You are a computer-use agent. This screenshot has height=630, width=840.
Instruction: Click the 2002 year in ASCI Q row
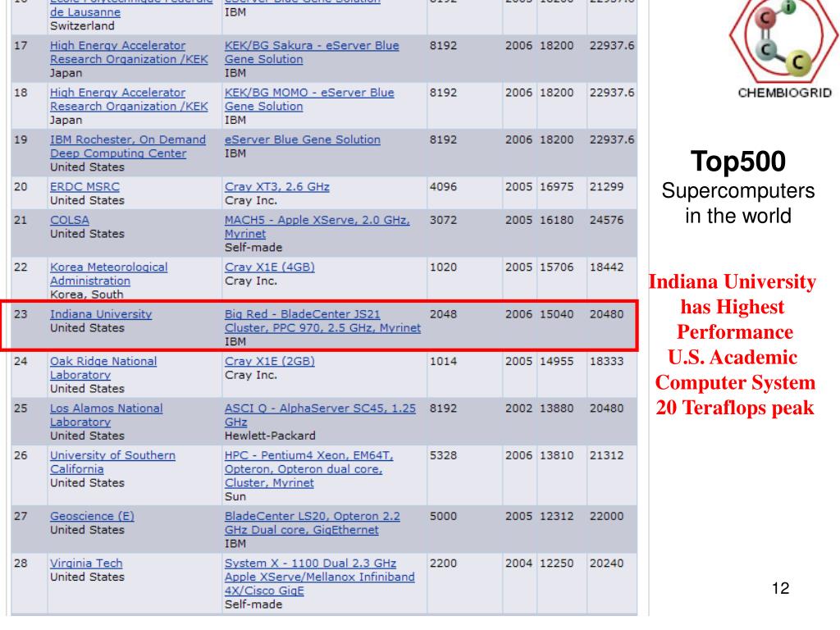[518, 409]
